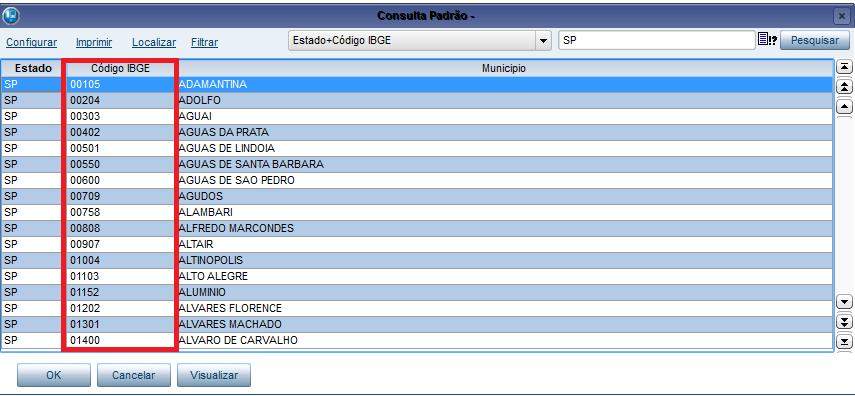The image size is (855, 396).
Task: Page up with the double up arrow button
Action: pos(844,86)
